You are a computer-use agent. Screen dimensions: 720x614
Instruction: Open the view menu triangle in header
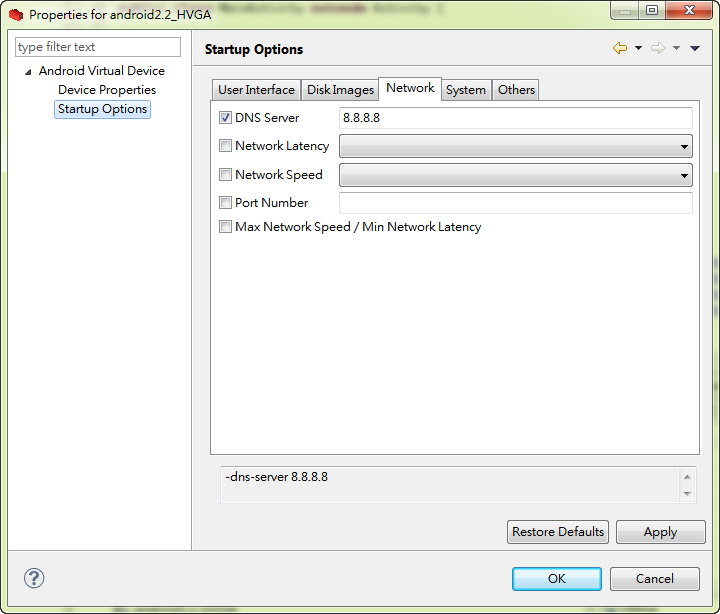point(695,48)
